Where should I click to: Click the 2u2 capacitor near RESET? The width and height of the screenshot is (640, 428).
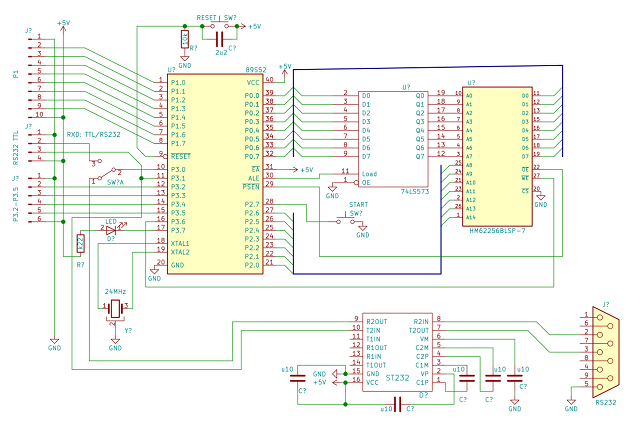(221, 38)
